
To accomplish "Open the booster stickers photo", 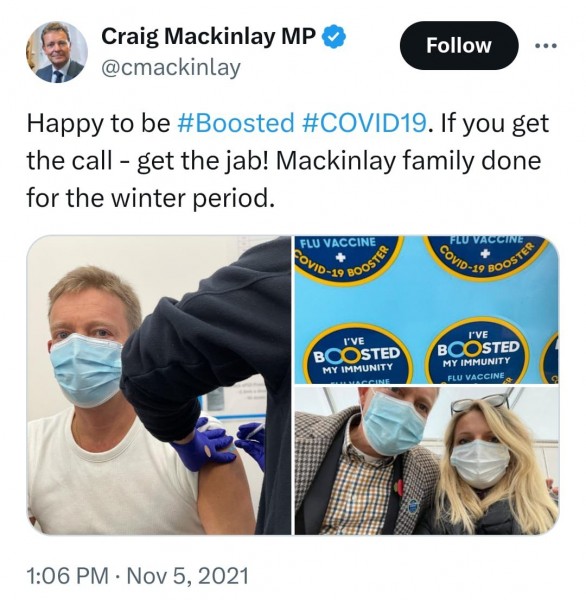I will [426, 309].
